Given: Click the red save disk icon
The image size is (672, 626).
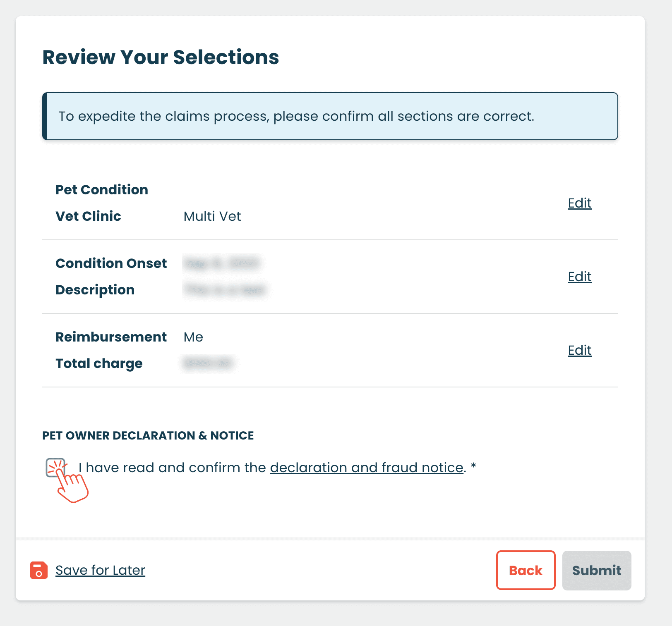Looking at the screenshot, I should coord(38,571).
